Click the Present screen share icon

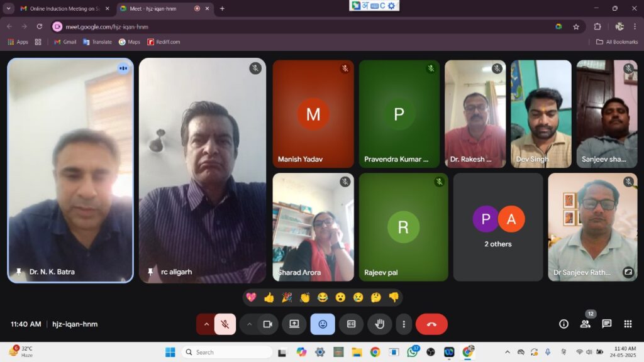[x=294, y=324]
